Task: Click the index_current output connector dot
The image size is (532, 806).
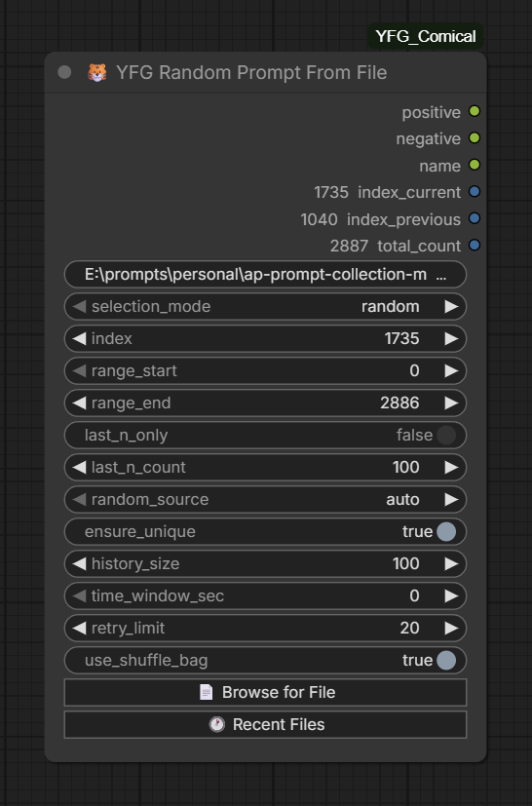Action: [x=475, y=191]
